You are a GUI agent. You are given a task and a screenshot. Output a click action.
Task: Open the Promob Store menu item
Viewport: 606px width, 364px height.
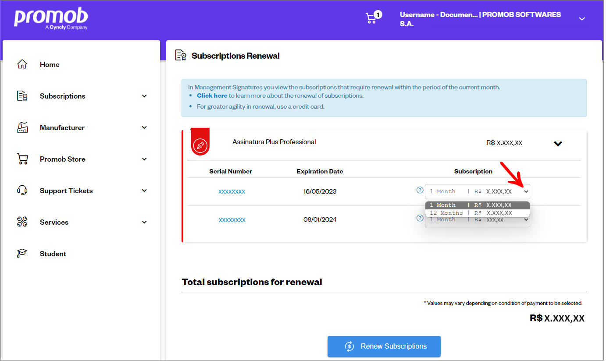(x=63, y=159)
